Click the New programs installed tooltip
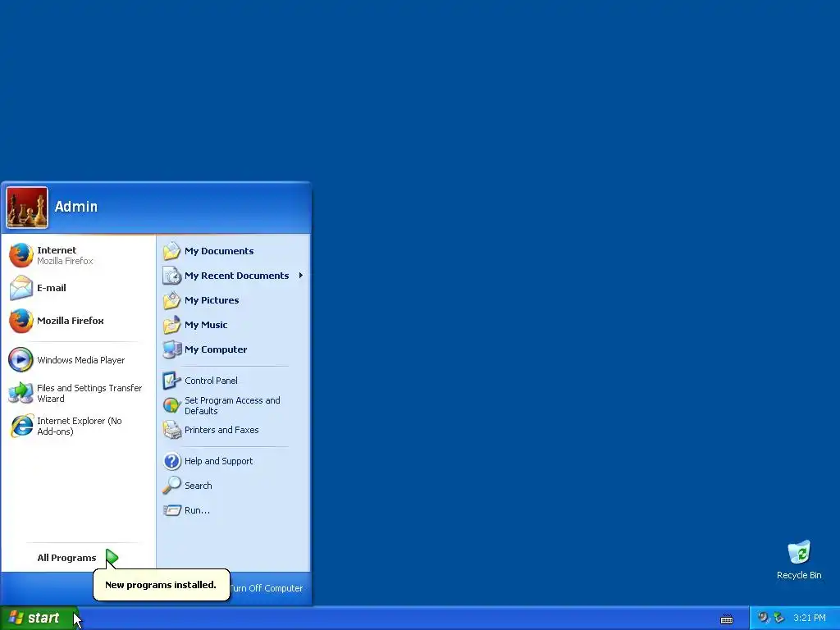Viewport: 840px width, 630px height. coord(162,584)
